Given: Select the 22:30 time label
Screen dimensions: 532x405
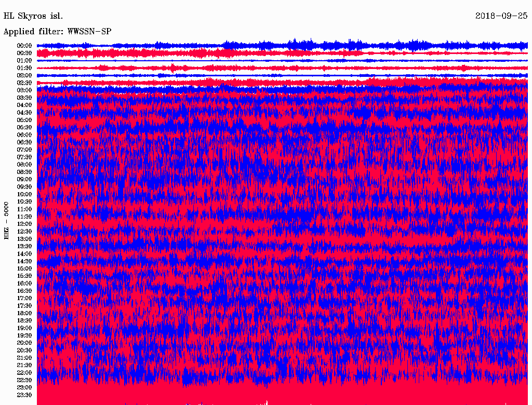Looking at the screenshot, I should click(24, 380).
